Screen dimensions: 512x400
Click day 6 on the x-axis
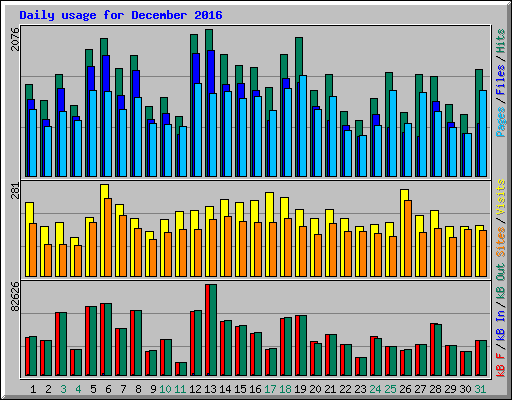pyautogui.click(x=108, y=389)
